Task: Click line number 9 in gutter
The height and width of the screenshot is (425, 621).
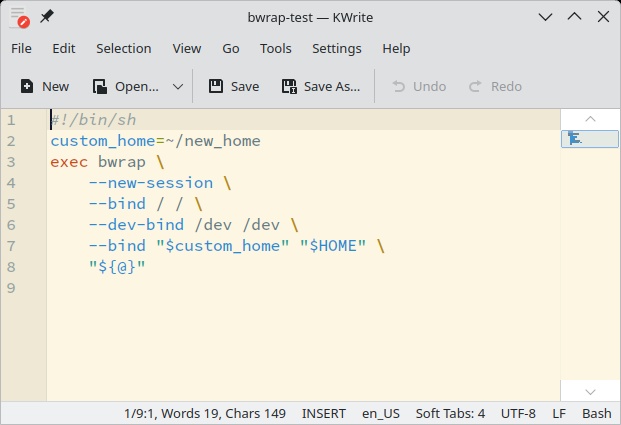Action: [11, 288]
